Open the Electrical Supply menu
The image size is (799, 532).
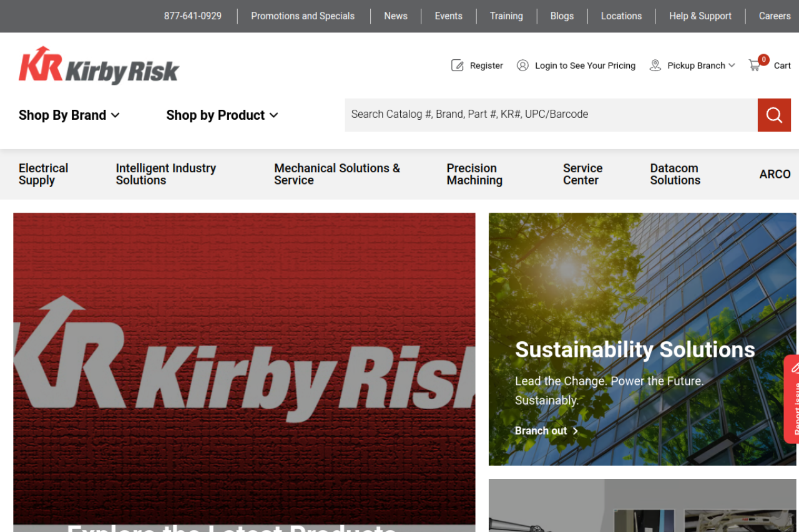click(43, 174)
